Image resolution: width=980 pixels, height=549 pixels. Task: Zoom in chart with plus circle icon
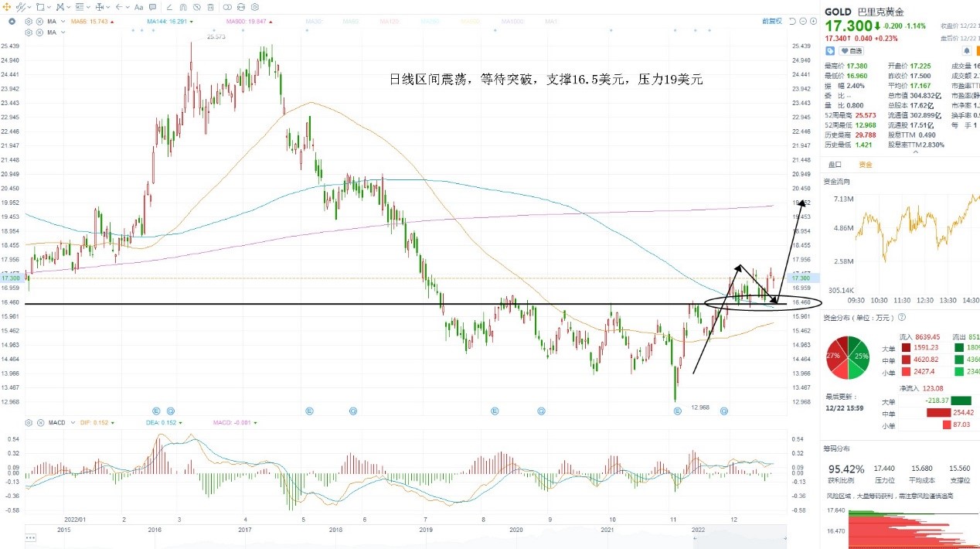(x=813, y=21)
